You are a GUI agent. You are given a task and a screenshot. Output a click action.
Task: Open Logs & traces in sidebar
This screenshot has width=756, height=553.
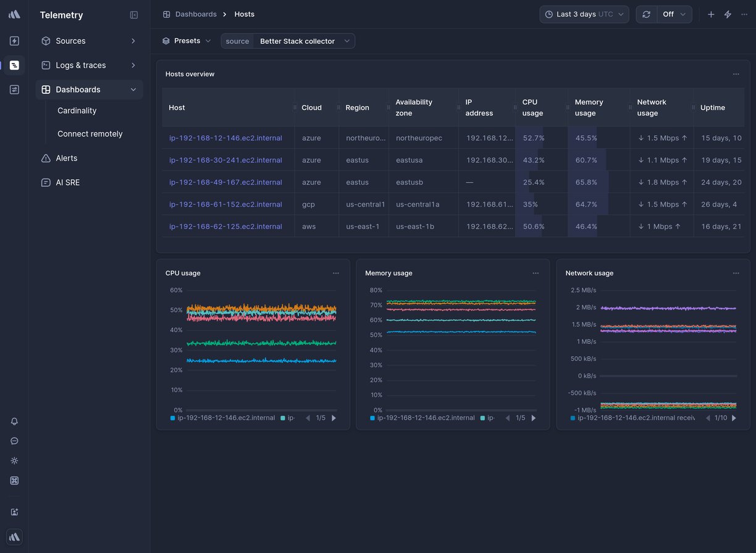tap(81, 65)
